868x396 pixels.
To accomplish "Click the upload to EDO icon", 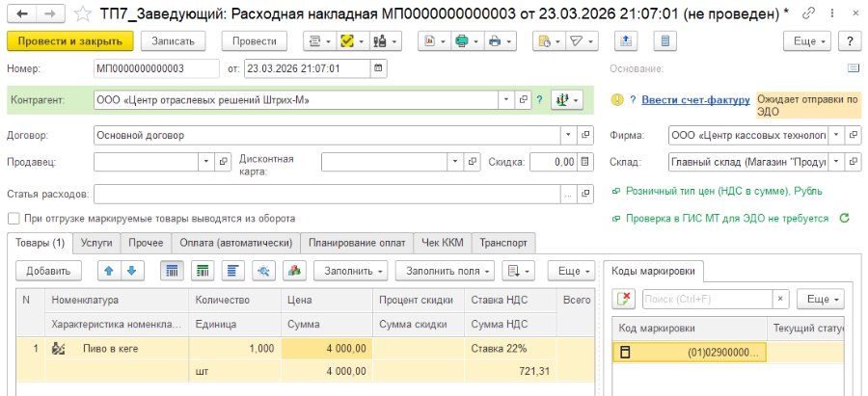I will (x=626, y=40).
